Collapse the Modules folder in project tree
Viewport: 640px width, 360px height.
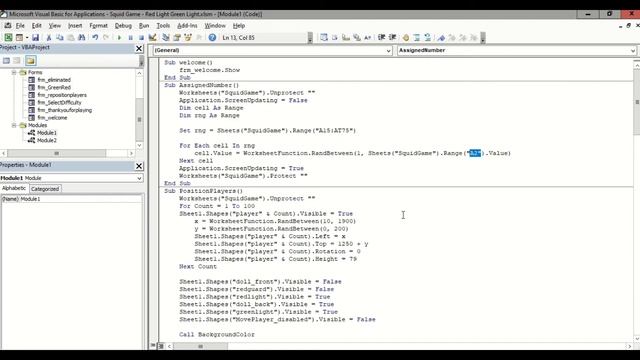click(14, 125)
